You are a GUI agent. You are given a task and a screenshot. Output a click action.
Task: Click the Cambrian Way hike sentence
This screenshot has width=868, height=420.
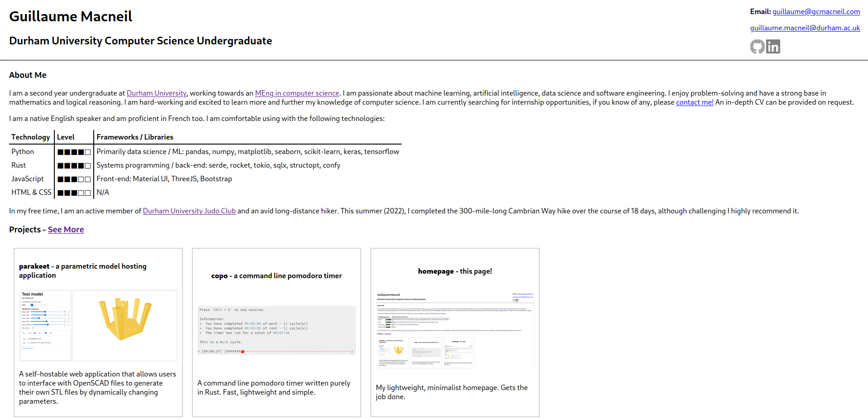pos(570,211)
